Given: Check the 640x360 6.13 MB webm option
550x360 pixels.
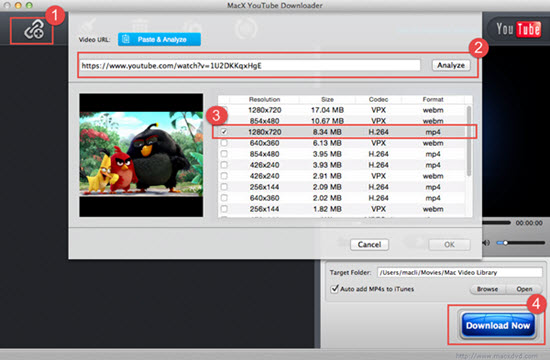Looking at the screenshot, I should (224, 143).
